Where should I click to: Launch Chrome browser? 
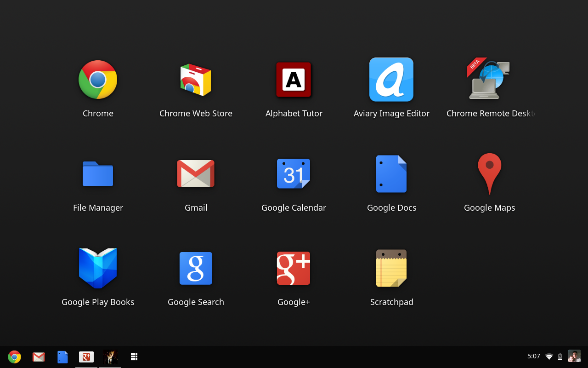click(98, 79)
